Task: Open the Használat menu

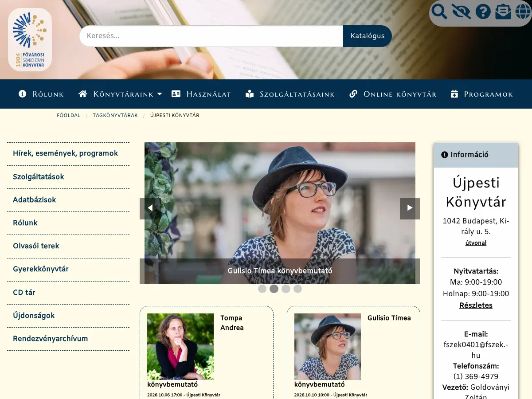Action: click(x=201, y=94)
